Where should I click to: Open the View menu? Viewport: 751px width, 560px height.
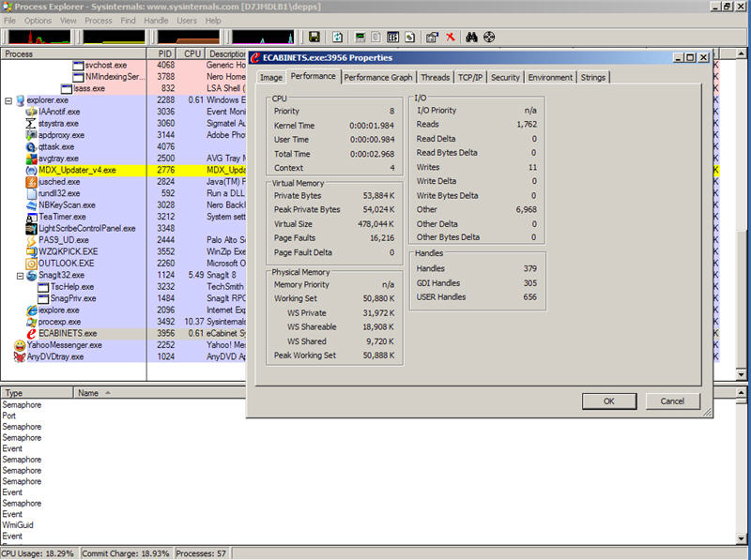coord(68,21)
